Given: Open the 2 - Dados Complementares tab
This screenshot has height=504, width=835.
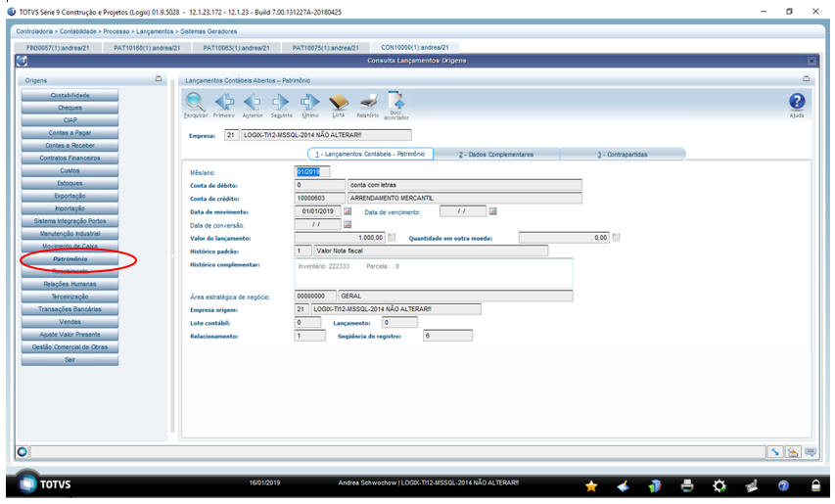Looking at the screenshot, I should (x=496, y=155).
